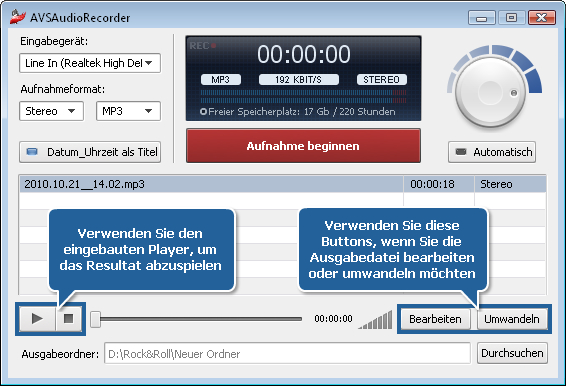Click the Bearbeiten button
Viewport: 566px width, 386px height.
(435, 319)
